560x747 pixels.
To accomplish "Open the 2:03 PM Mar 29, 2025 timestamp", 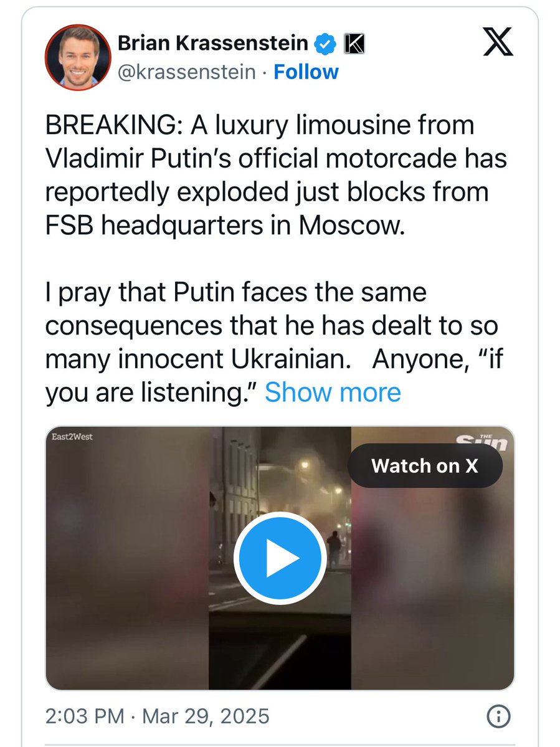I will tap(157, 715).
